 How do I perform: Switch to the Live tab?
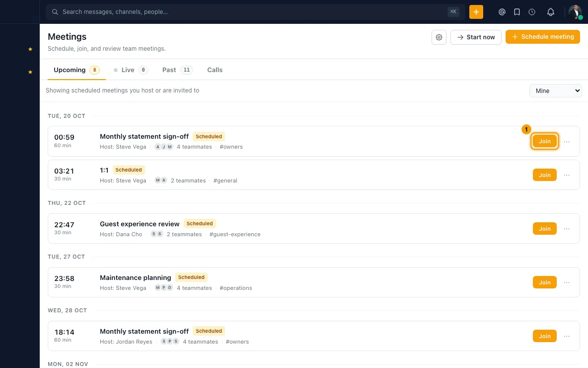coord(131,70)
